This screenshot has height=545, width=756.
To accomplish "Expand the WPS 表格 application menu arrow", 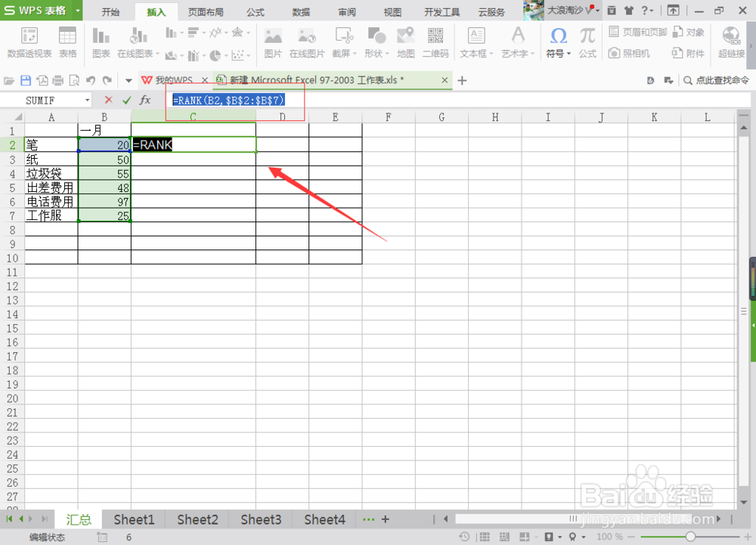I will coord(77,10).
